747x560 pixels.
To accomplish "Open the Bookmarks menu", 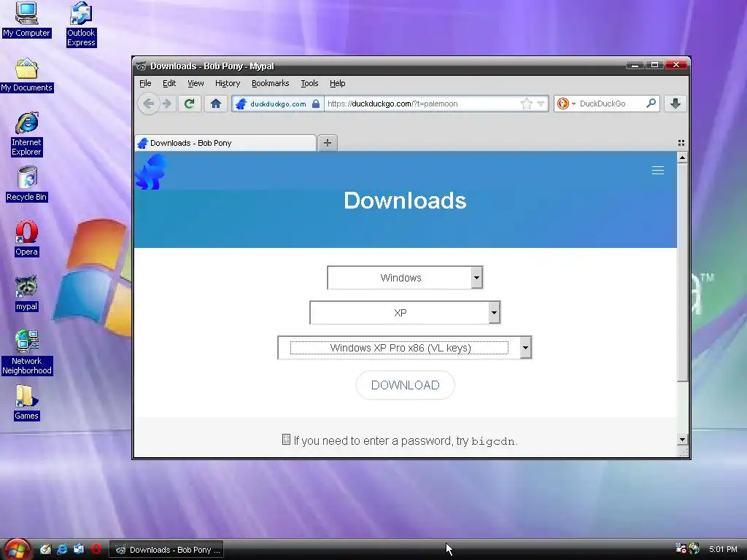I will [270, 83].
